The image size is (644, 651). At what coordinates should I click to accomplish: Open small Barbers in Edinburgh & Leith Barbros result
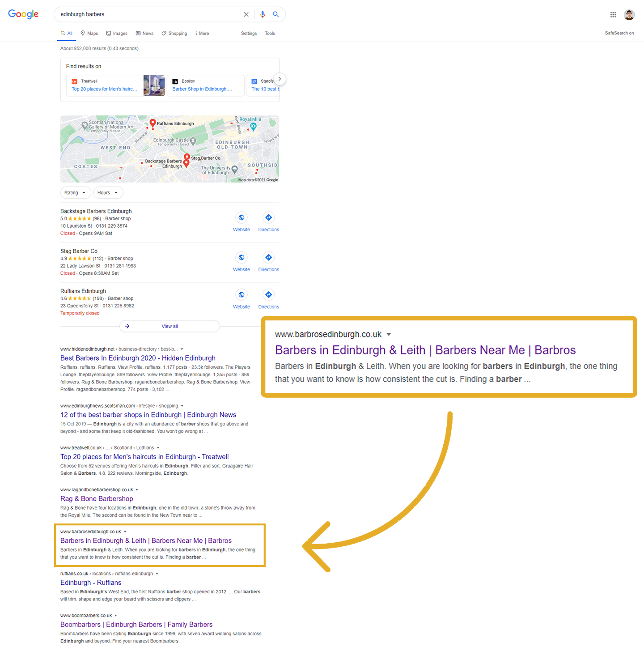146,540
